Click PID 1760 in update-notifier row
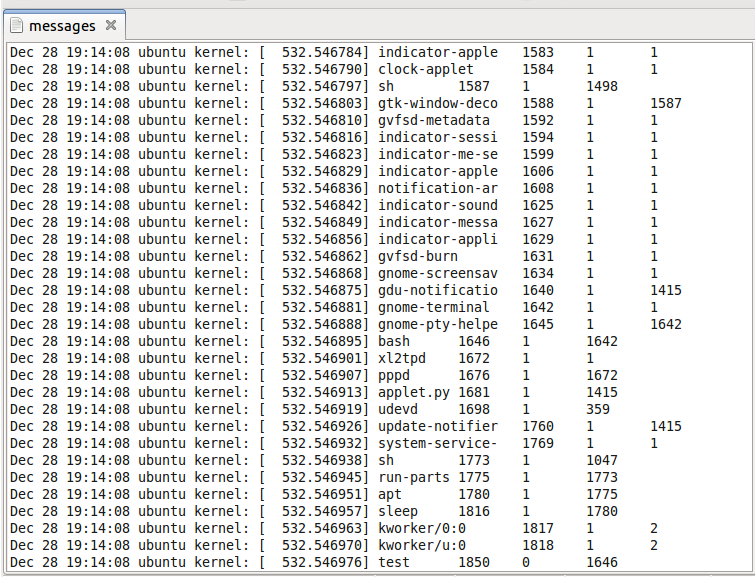 pyautogui.click(x=538, y=427)
